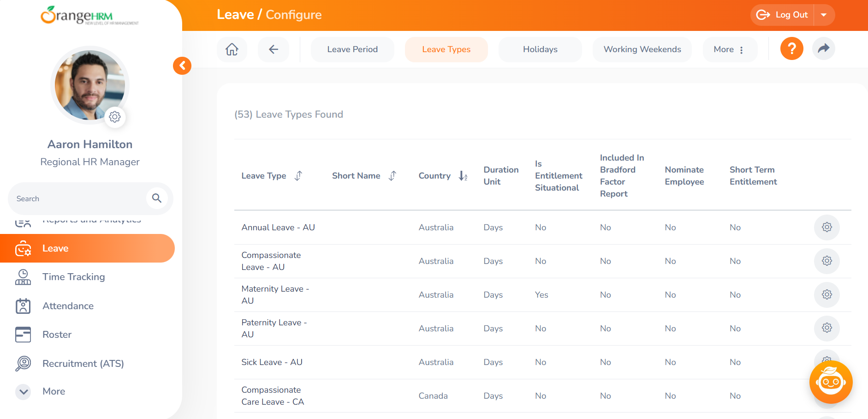Click the search magnifier icon in sidebar
This screenshot has height=419, width=868.
[157, 198]
